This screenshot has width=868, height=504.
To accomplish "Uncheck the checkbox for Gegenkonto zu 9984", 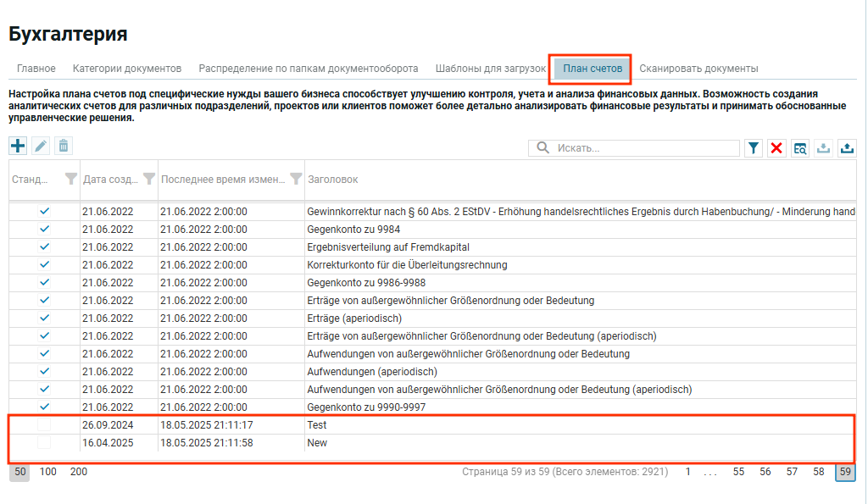I will pyautogui.click(x=44, y=229).
